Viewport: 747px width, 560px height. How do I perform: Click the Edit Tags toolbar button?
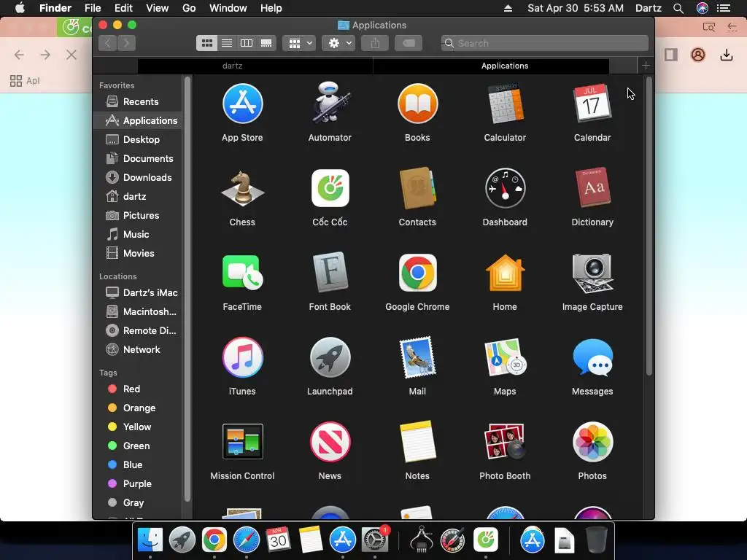[409, 43]
